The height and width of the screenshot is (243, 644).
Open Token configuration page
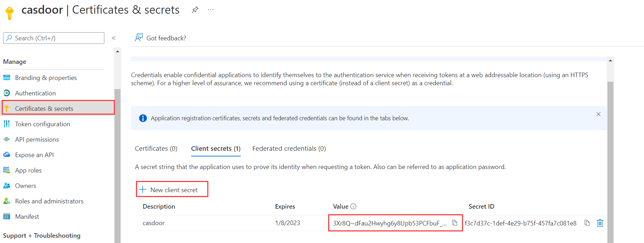[43, 124]
